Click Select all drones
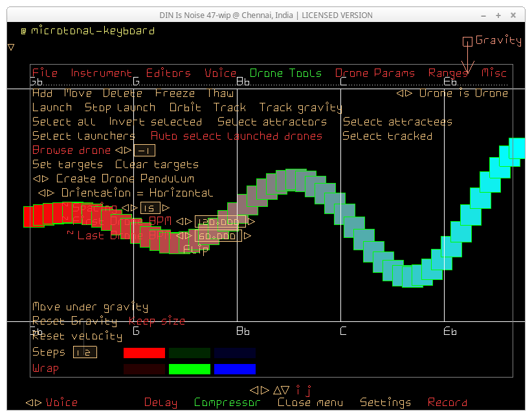 click(63, 122)
